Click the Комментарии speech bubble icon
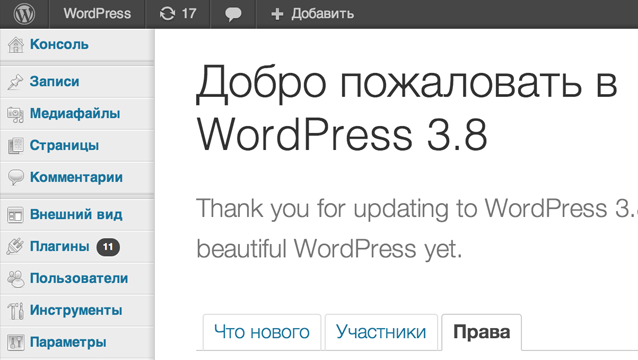 point(16,178)
